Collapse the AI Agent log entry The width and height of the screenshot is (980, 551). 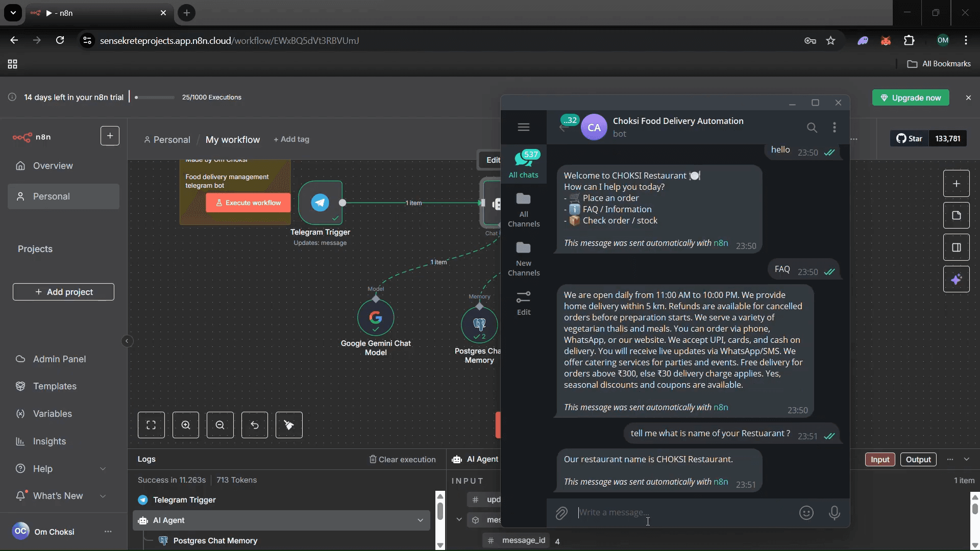tap(420, 520)
